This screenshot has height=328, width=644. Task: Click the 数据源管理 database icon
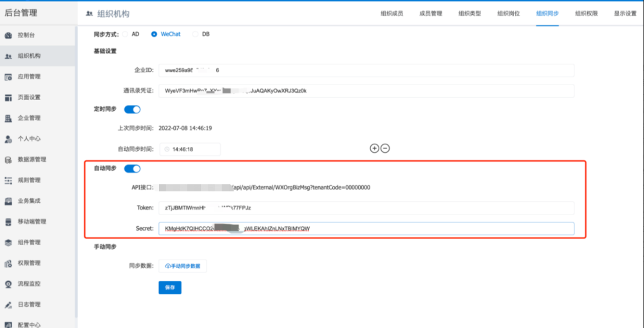(8, 160)
